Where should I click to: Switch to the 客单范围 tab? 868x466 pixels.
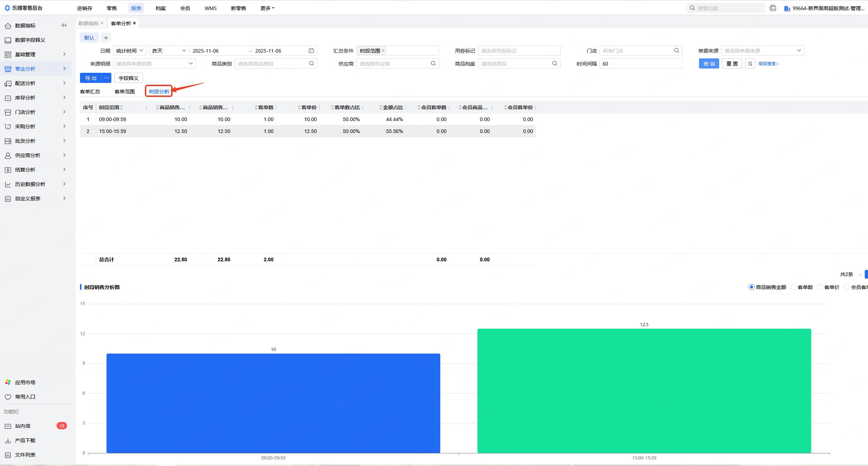tap(125, 92)
